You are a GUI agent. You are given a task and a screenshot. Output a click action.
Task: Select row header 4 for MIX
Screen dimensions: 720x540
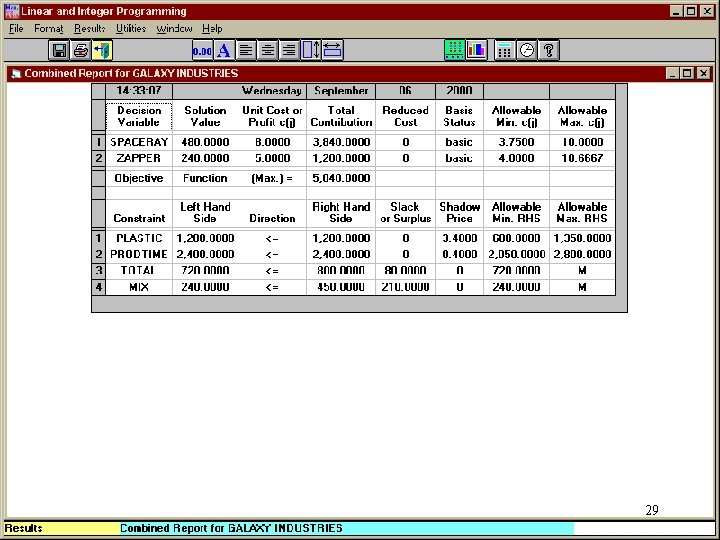(x=98, y=287)
